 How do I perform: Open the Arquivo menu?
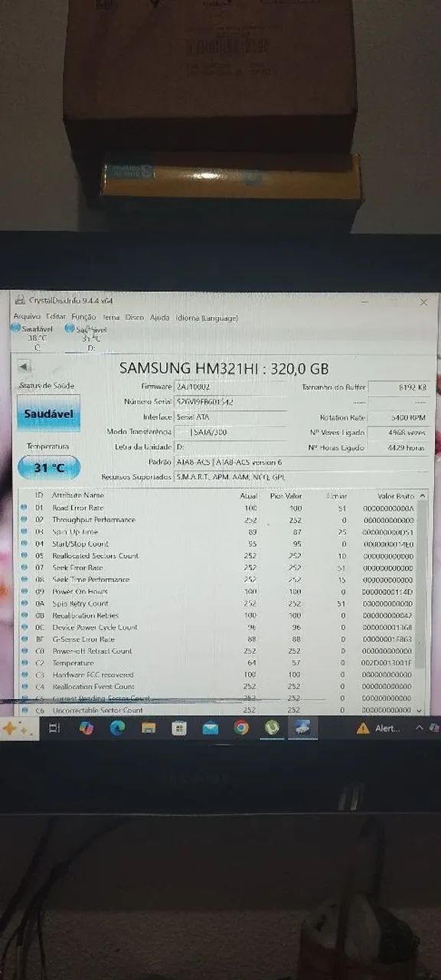tap(27, 317)
